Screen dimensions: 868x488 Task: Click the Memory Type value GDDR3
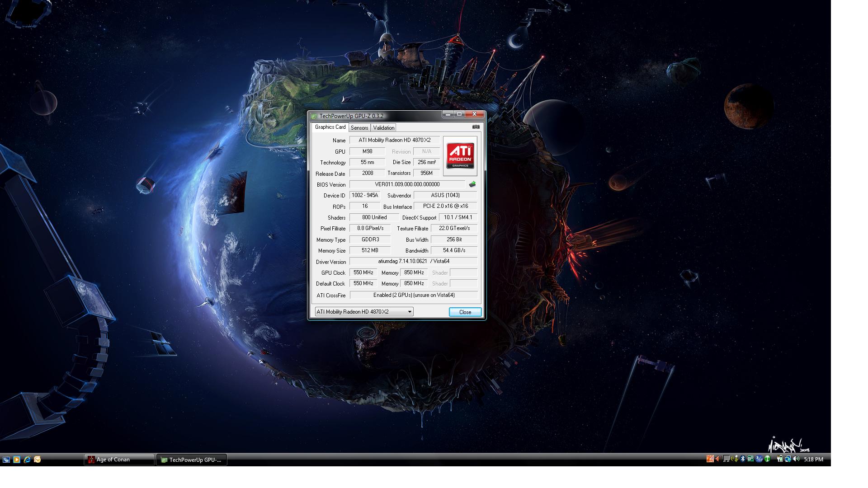point(370,239)
